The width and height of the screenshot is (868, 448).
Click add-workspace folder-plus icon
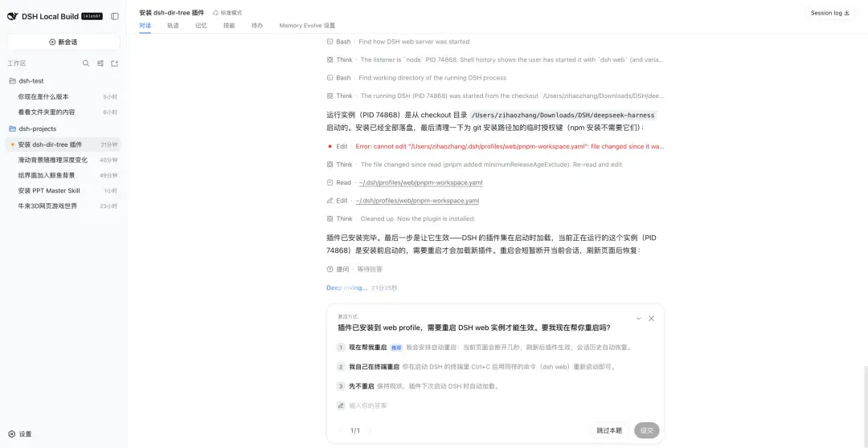(x=115, y=63)
